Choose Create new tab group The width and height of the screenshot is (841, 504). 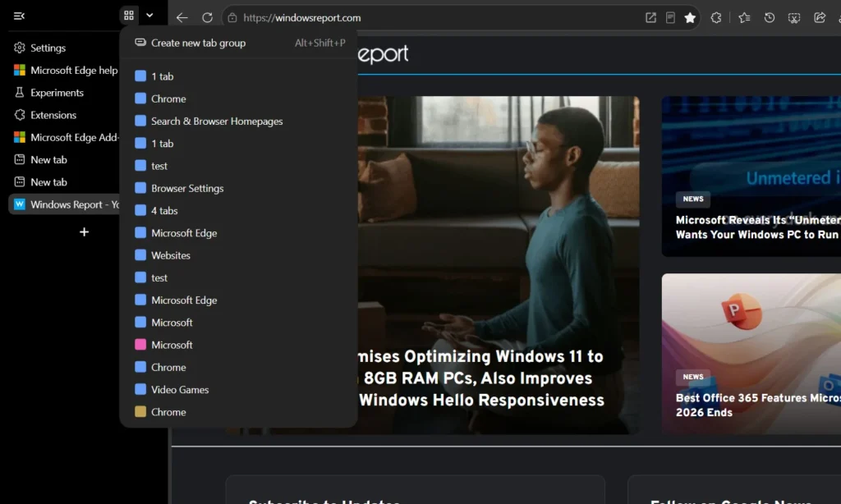(x=239, y=43)
